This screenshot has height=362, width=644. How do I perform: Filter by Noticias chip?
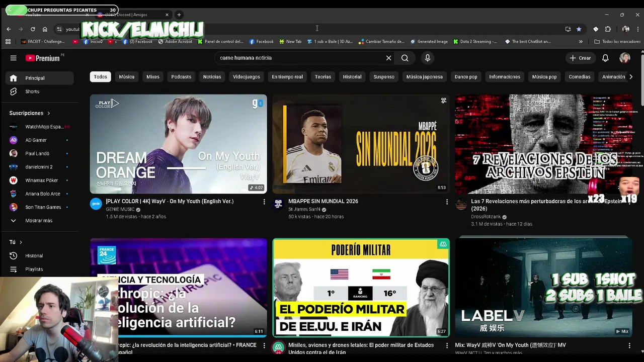212,77
